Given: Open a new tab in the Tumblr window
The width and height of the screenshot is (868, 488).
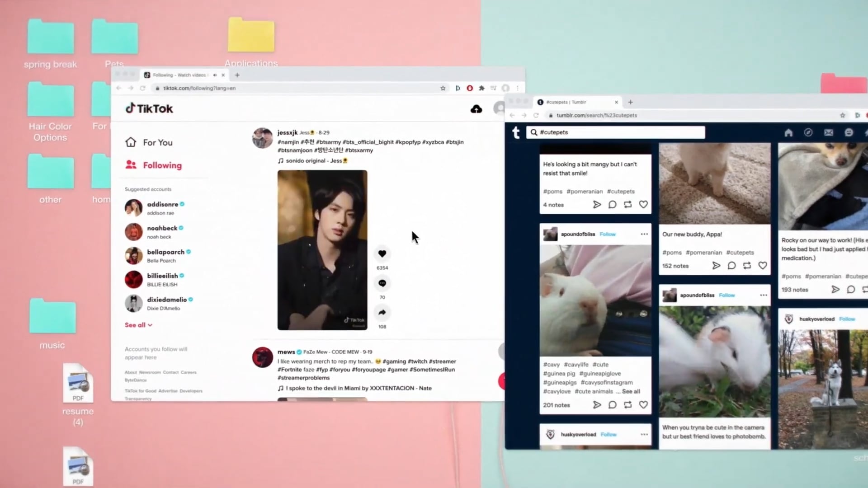Looking at the screenshot, I should [631, 102].
